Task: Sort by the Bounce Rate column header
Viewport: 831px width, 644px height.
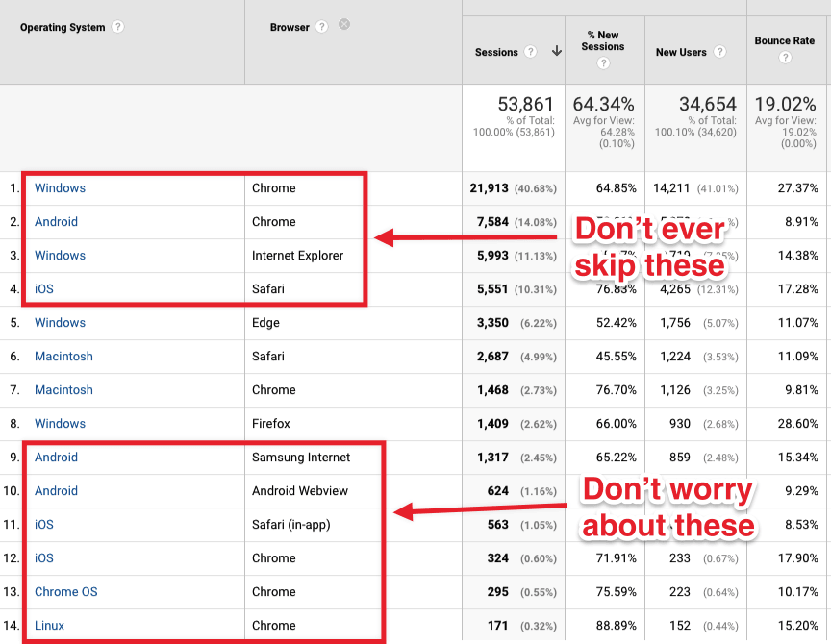Action: point(785,40)
